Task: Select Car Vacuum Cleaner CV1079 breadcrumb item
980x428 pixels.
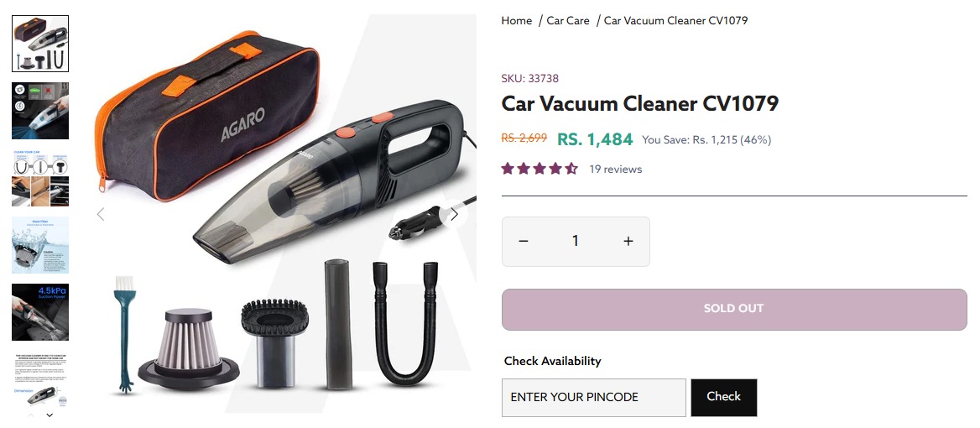Action: [x=675, y=21]
